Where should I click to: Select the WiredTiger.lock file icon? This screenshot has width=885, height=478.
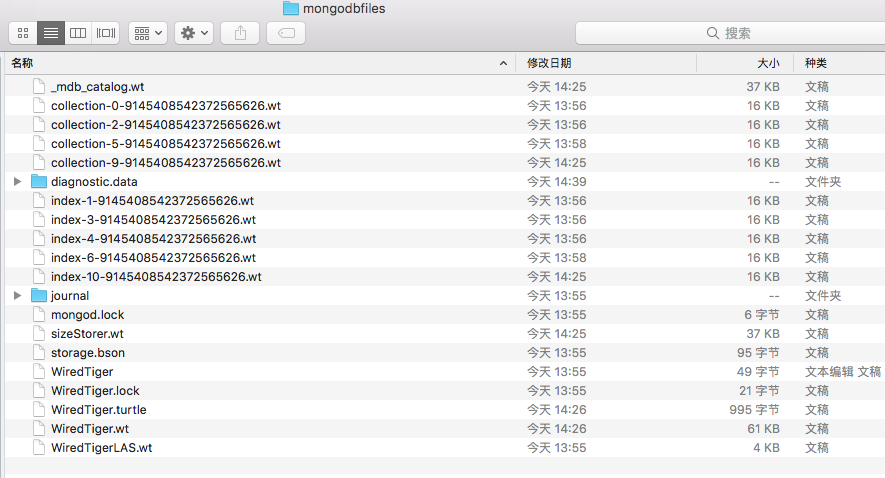(x=39, y=391)
